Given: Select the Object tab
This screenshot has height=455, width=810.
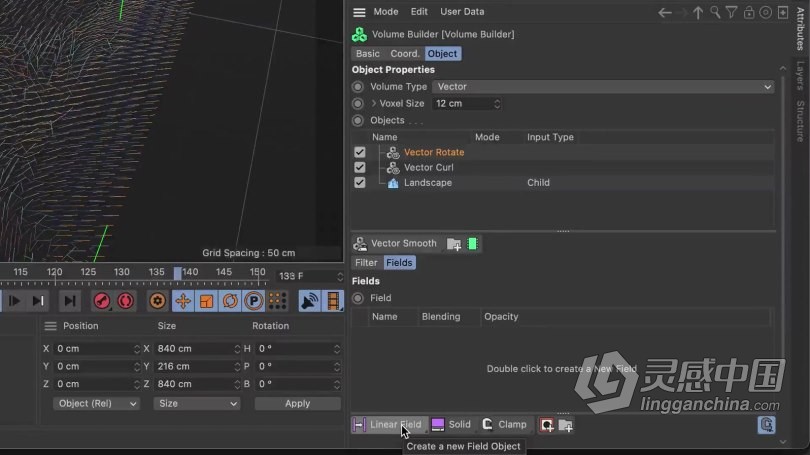Looking at the screenshot, I should tap(443, 54).
